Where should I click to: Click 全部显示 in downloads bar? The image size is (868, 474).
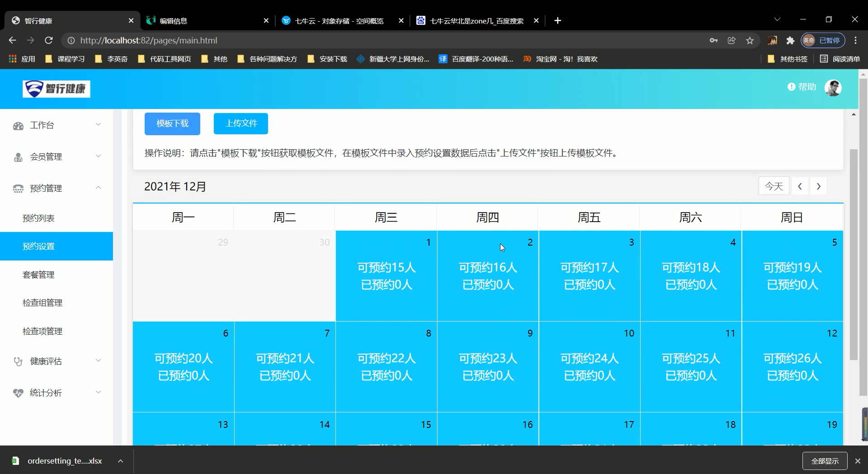pos(825,461)
